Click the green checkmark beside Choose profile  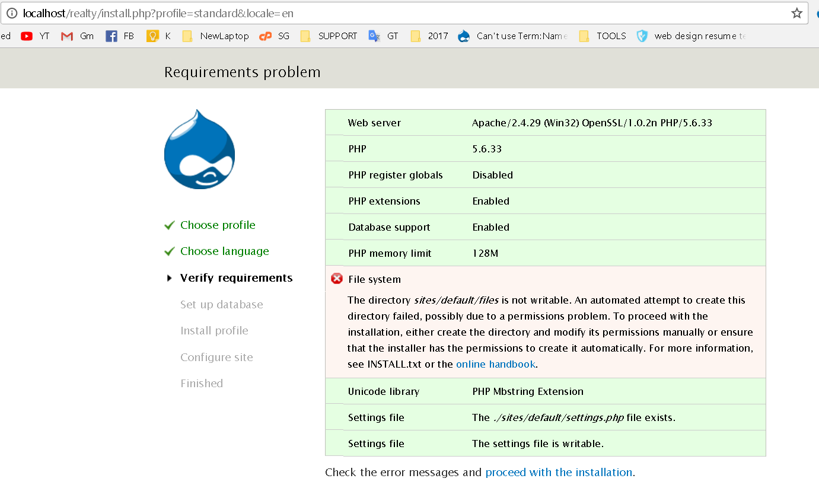point(169,224)
